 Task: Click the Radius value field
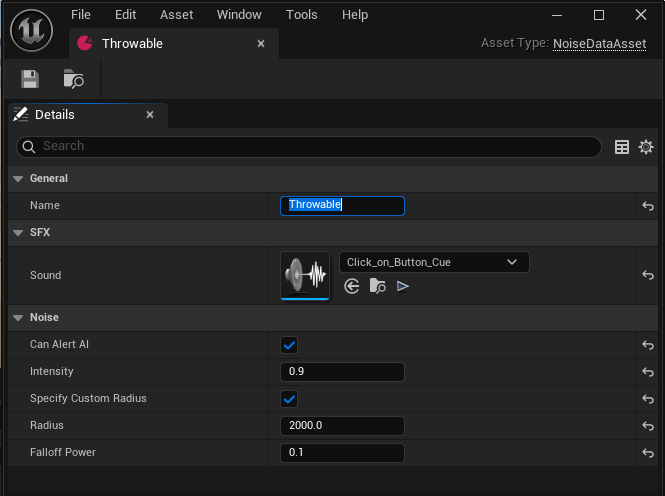tap(342, 426)
